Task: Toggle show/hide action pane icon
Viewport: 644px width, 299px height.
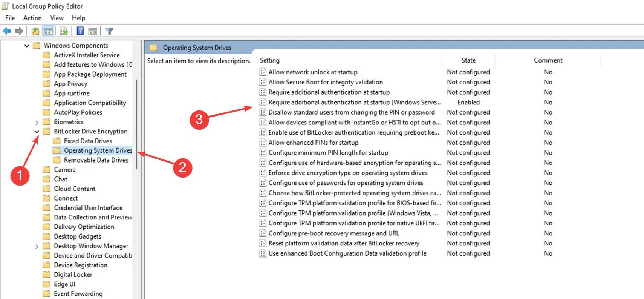Action: tap(93, 31)
